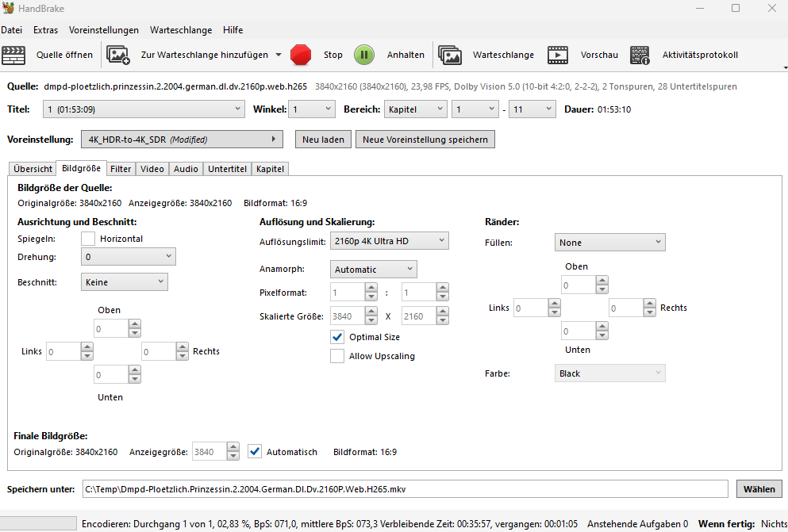
Task: Click Neue Voreinstellung speichern button
Action: 425,140
